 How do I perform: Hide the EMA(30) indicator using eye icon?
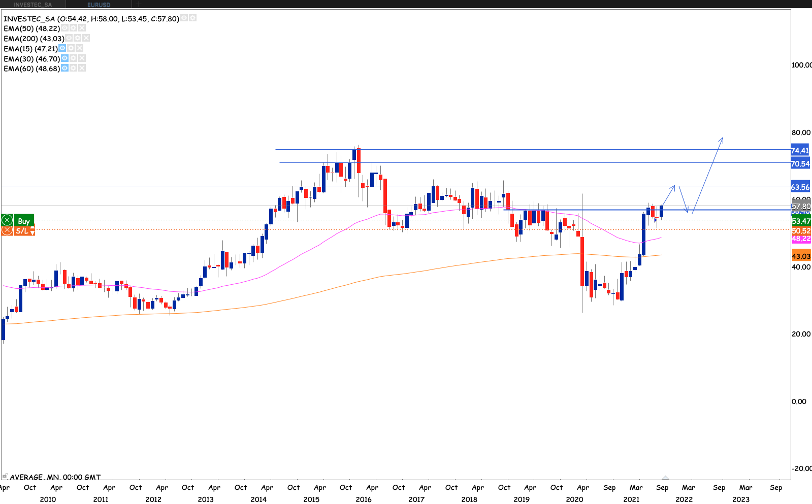click(x=64, y=58)
